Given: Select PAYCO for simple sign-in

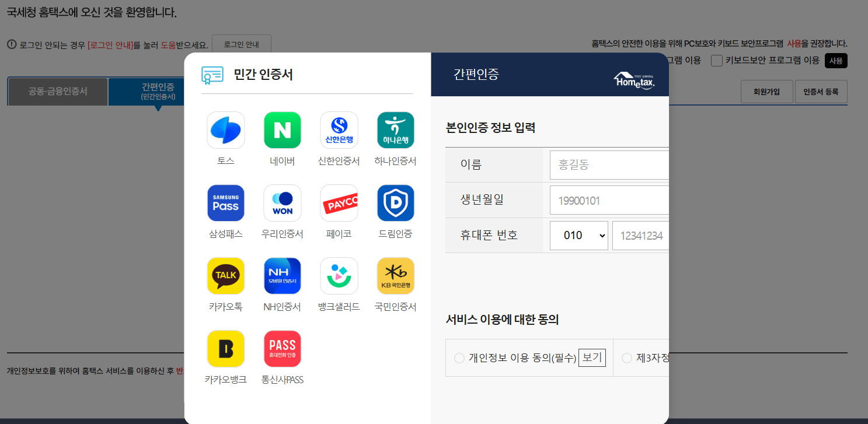Looking at the screenshot, I should (339, 203).
